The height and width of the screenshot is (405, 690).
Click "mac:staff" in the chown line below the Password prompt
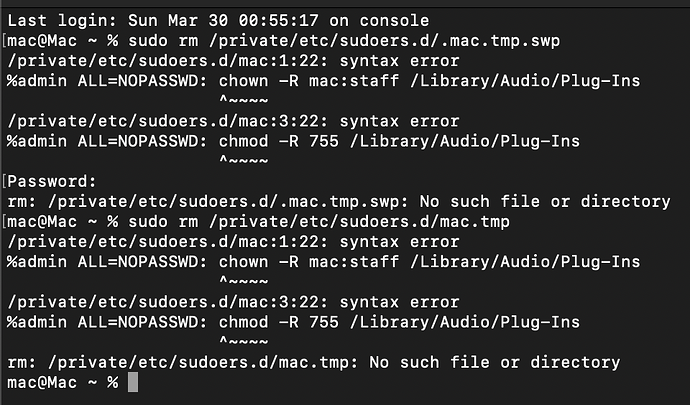coord(354,262)
